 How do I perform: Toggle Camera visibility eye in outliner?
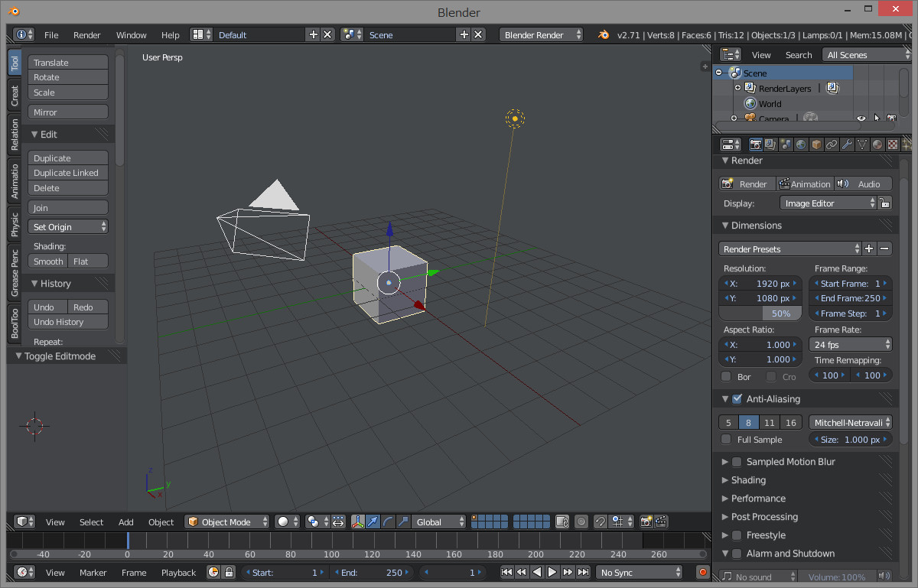click(861, 119)
